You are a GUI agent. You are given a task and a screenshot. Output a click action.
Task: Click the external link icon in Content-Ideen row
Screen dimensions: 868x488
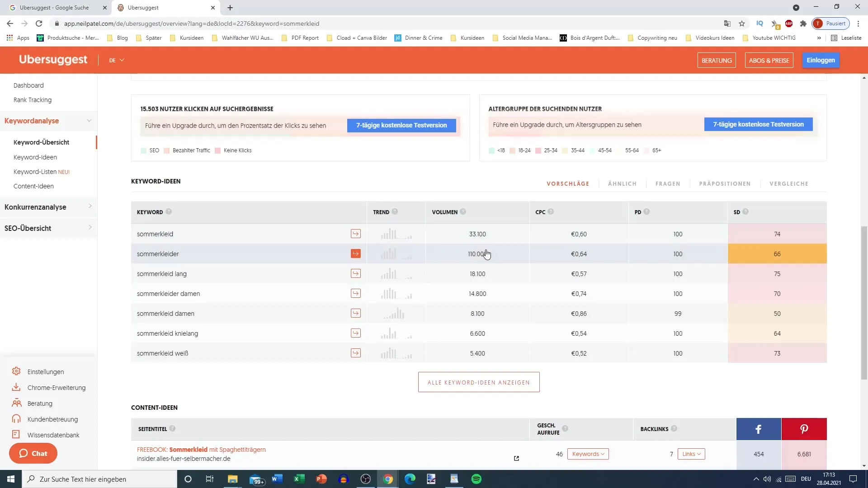517,458
